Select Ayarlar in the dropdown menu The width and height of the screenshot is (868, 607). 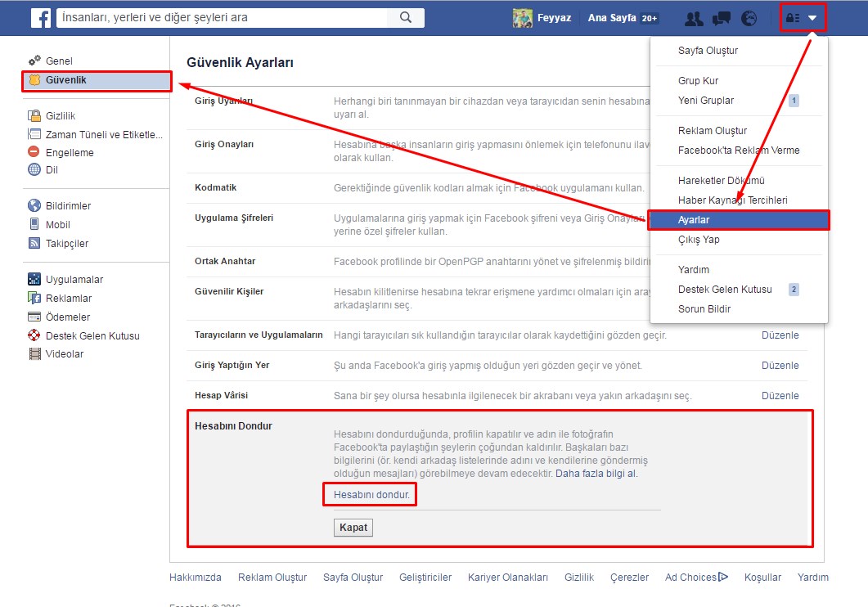pos(694,220)
